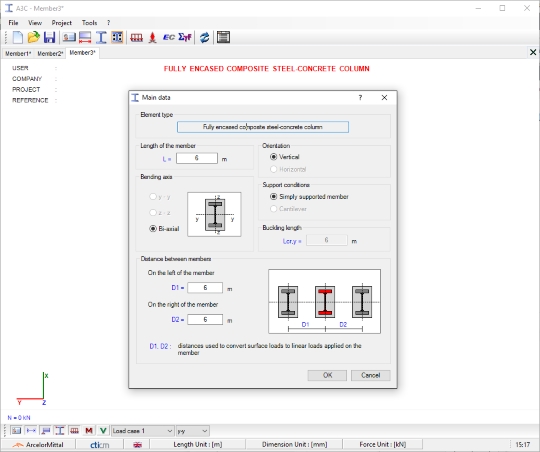Open the EC Eurocode options toolbar icon
Screen dimensions: 540x452
click(x=169, y=37)
